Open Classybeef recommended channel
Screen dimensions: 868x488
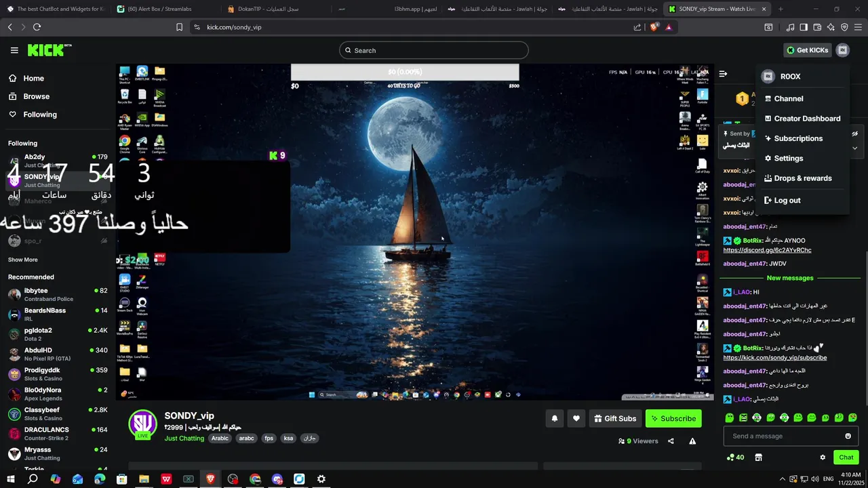coord(58,413)
